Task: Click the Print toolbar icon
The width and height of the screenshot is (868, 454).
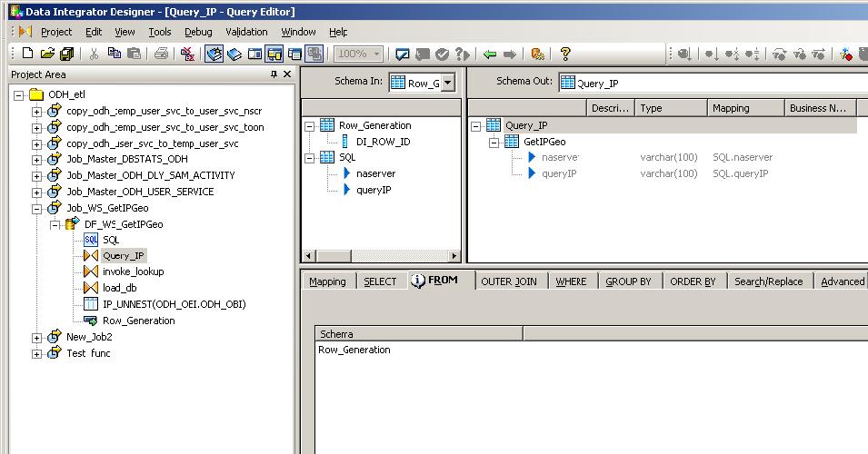Action: click(161, 54)
